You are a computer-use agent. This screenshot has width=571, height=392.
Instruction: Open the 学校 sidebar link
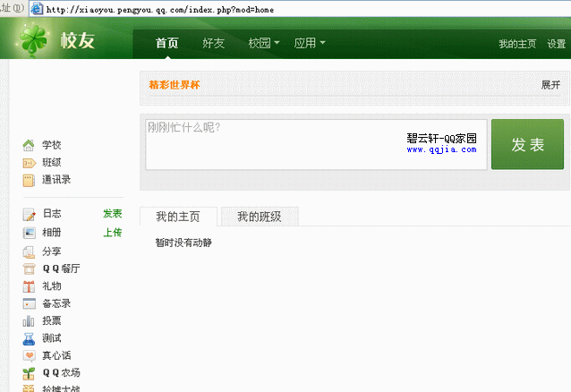coord(52,145)
